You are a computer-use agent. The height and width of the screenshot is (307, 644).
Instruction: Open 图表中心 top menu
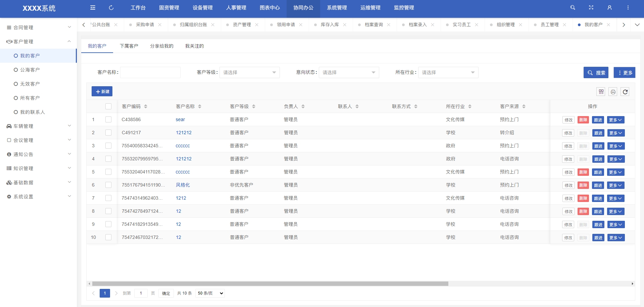click(270, 8)
